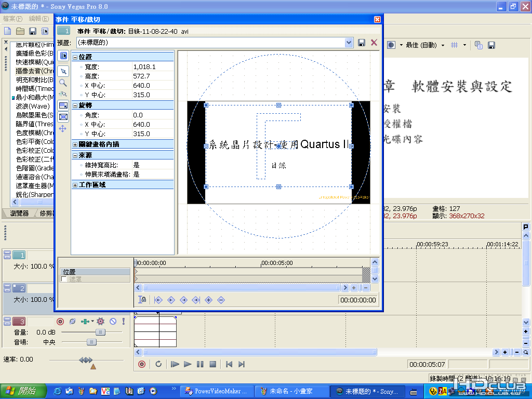Collapse the 位置 section
This screenshot has height=399, width=532.
pos(75,57)
